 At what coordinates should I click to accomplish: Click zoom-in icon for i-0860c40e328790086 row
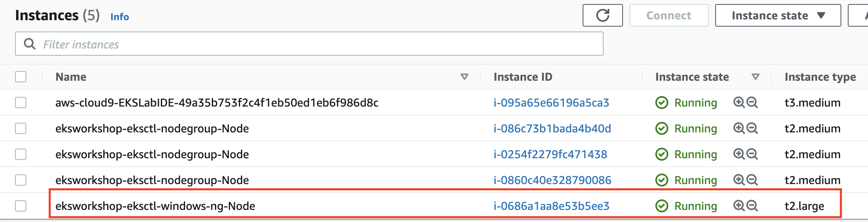click(739, 180)
